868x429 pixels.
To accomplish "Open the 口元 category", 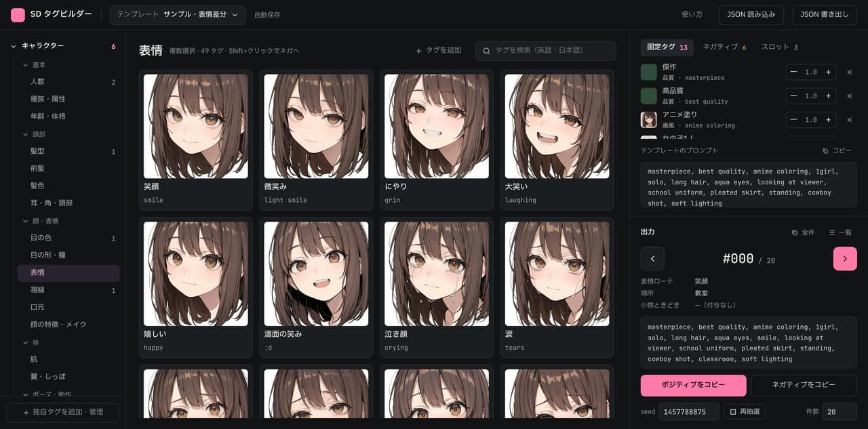I will click(68, 308).
